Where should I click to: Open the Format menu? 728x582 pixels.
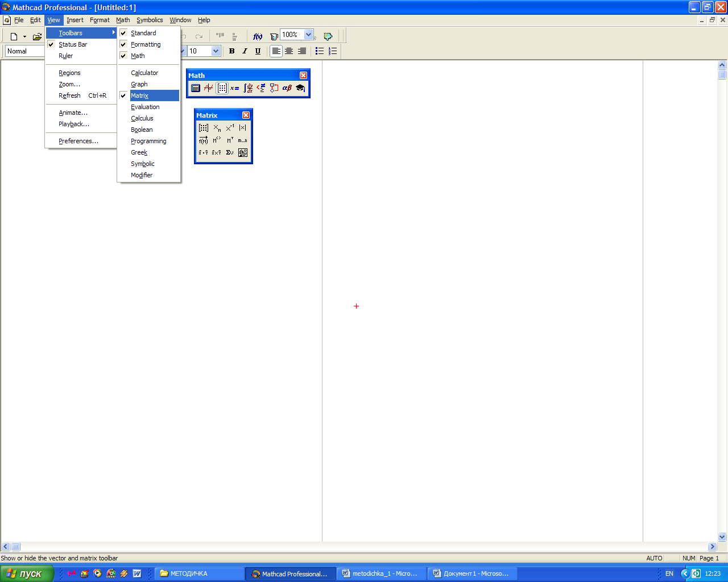tap(100, 20)
